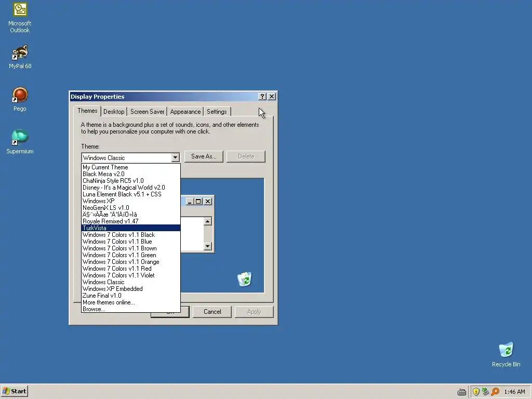Choose the Windows XP theme
Viewport: 532px width, 399px height.
coord(130,201)
